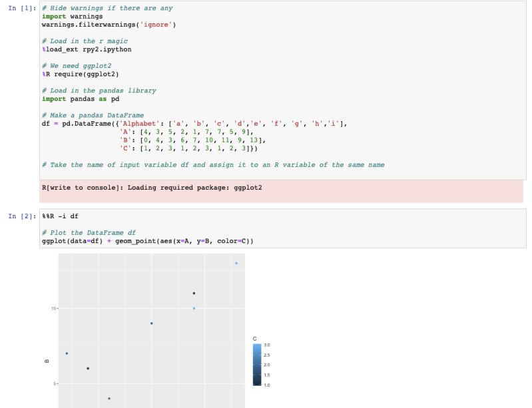This screenshot has width=532, height=408.
Task: Click the 'Load in the pandas library' comment
Action: 99,91
